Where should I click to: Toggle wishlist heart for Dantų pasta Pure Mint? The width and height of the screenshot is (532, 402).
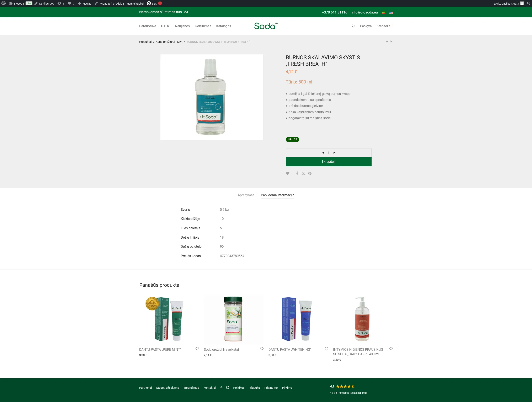pyautogui.click(x=197, y=349)
